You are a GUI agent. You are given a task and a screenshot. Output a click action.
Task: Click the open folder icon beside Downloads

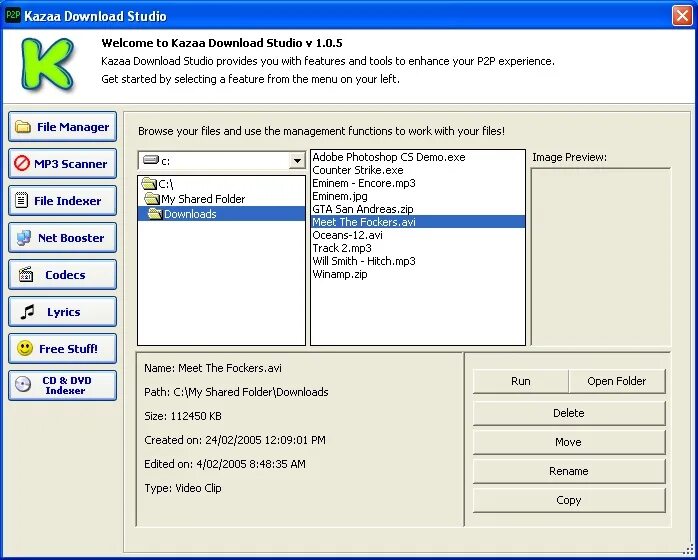tap(155, 214)
